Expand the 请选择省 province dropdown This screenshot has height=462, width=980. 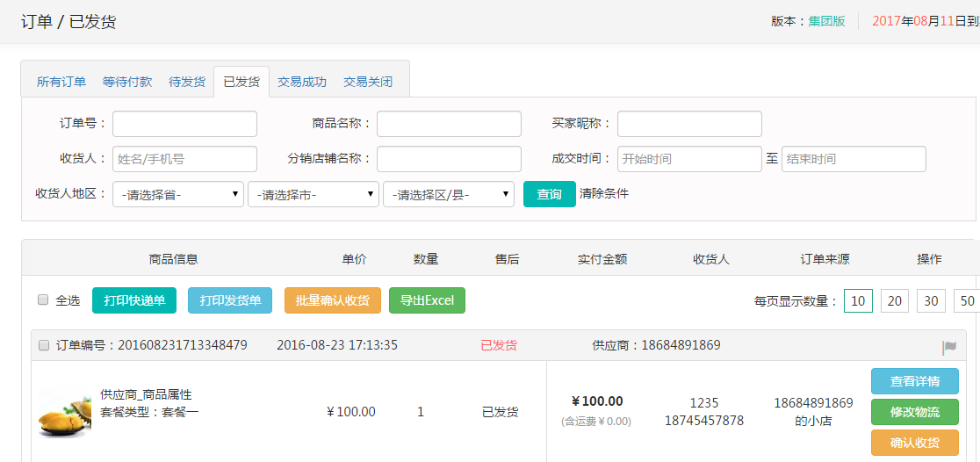point(178,194)
